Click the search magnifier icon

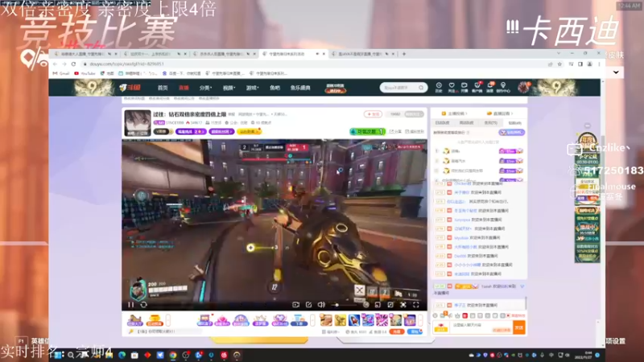[x=421, y=88]
